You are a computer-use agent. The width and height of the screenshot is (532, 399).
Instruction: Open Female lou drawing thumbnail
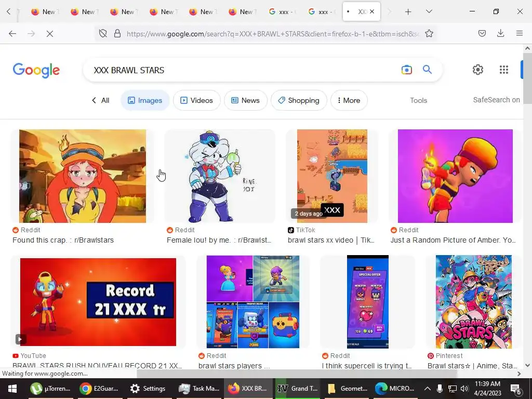(220, 176)
